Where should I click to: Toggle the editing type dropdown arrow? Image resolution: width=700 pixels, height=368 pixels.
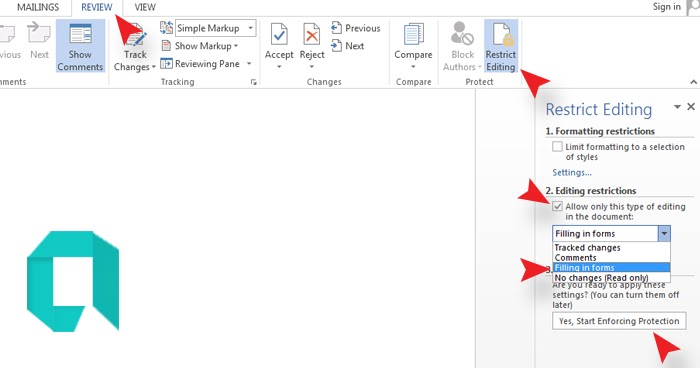664,234
